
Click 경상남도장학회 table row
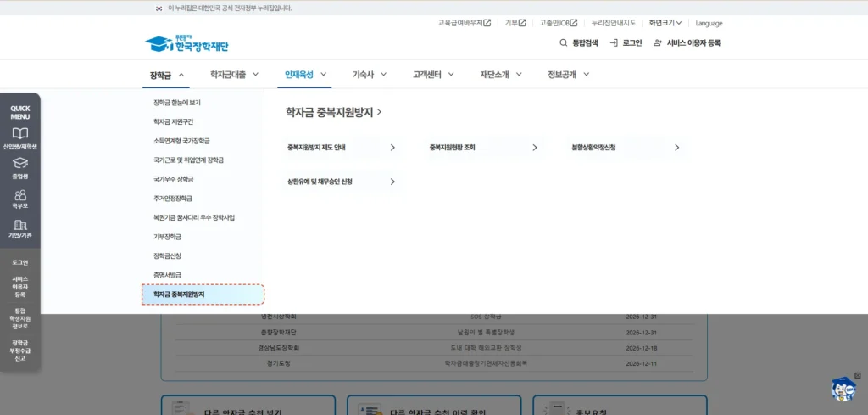(434, 347)
